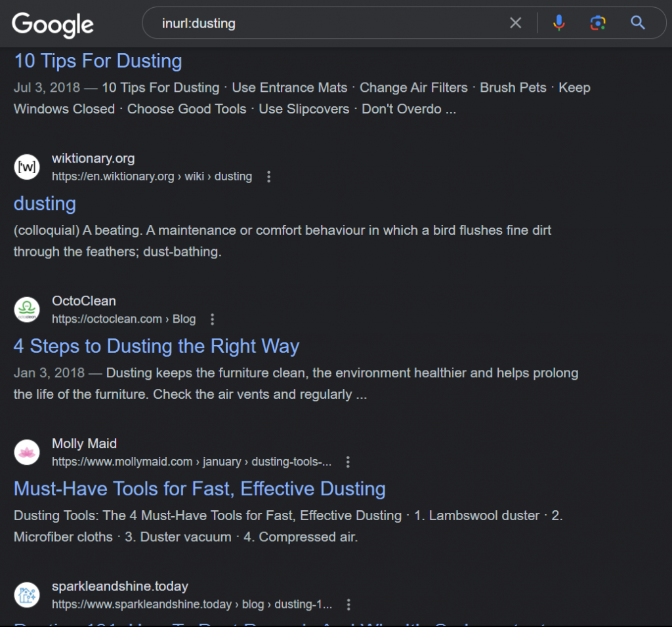The image size is (672, 627).
Task: Open the '10 Tips For Dusting' result
Action: tap(98, 61)
